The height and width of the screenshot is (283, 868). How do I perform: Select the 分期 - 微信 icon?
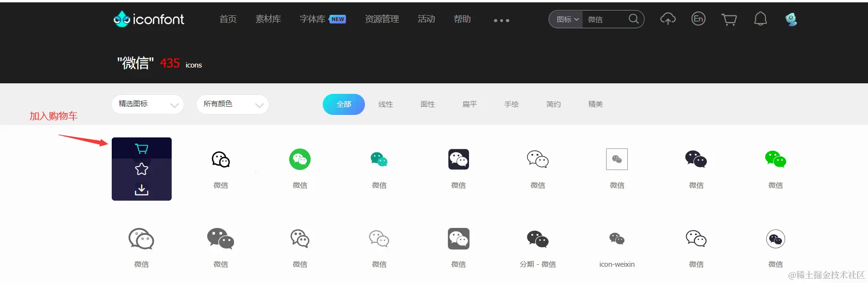click(x=538, y=239)
